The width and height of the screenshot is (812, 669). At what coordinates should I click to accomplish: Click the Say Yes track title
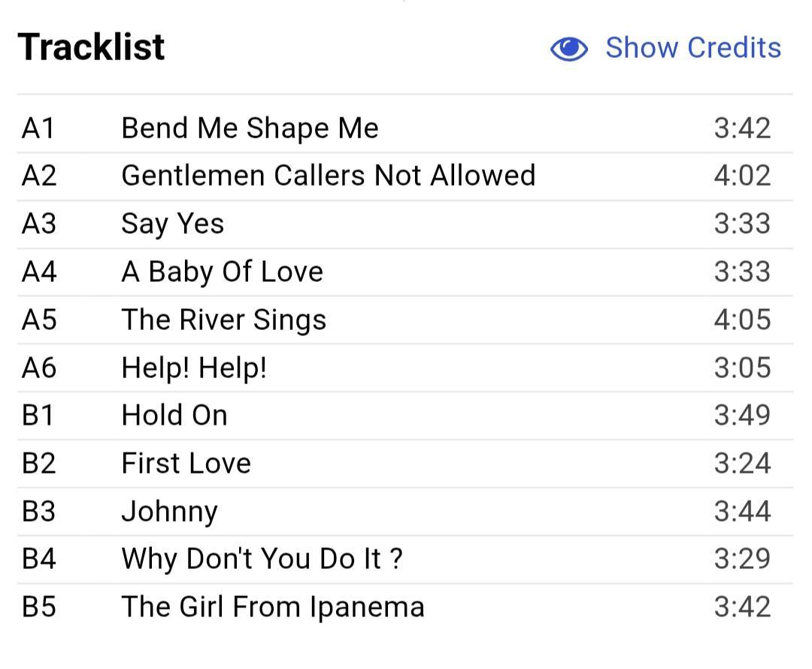(172, 224)
